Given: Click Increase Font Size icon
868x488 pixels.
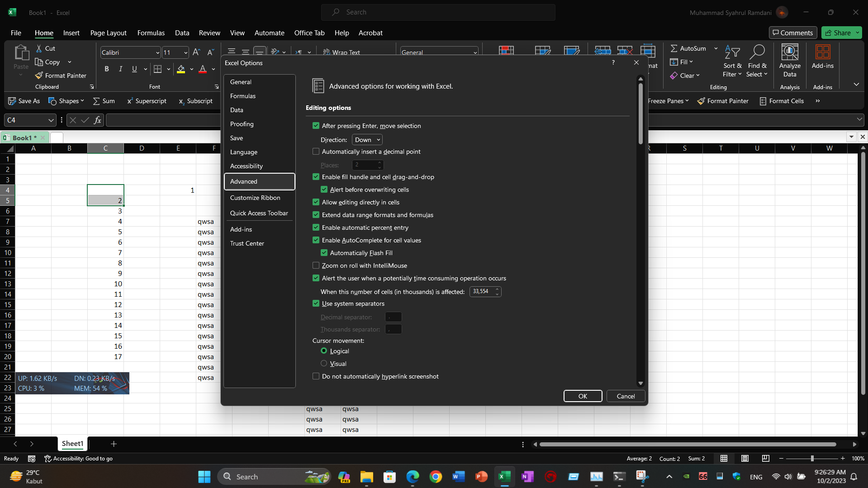Looking at the screenshot, I should [x=196, y=52].
